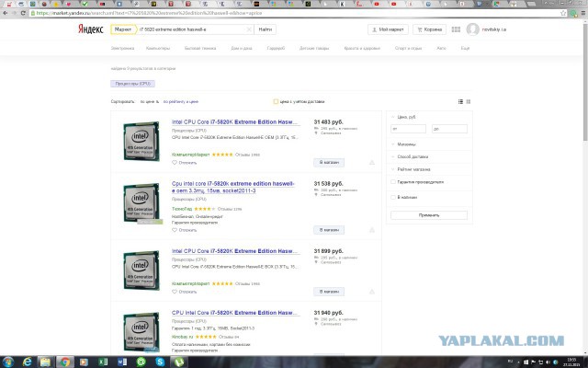Click the Chrome icon in the taskbar
Screen dimensions: 588x368
(x=65, y=362)
